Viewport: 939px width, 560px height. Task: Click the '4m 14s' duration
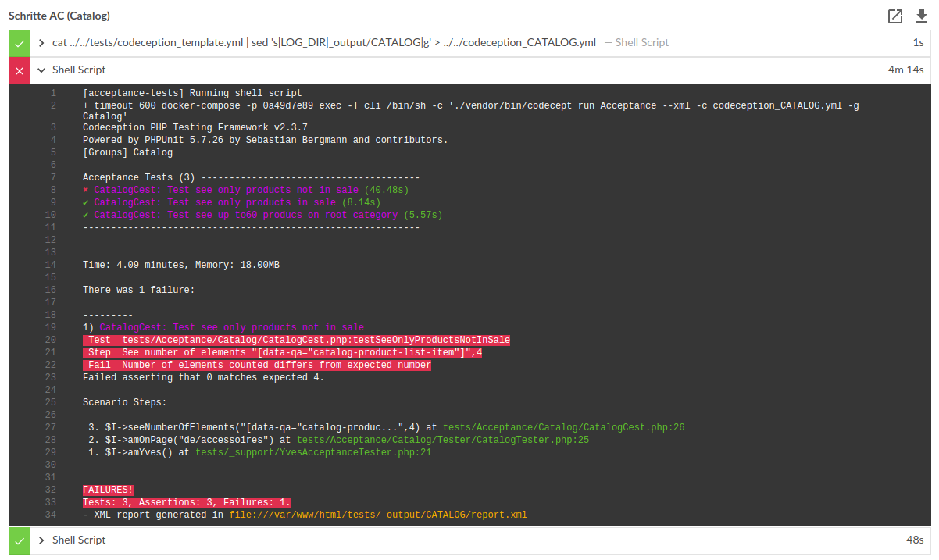click(906, 70)
